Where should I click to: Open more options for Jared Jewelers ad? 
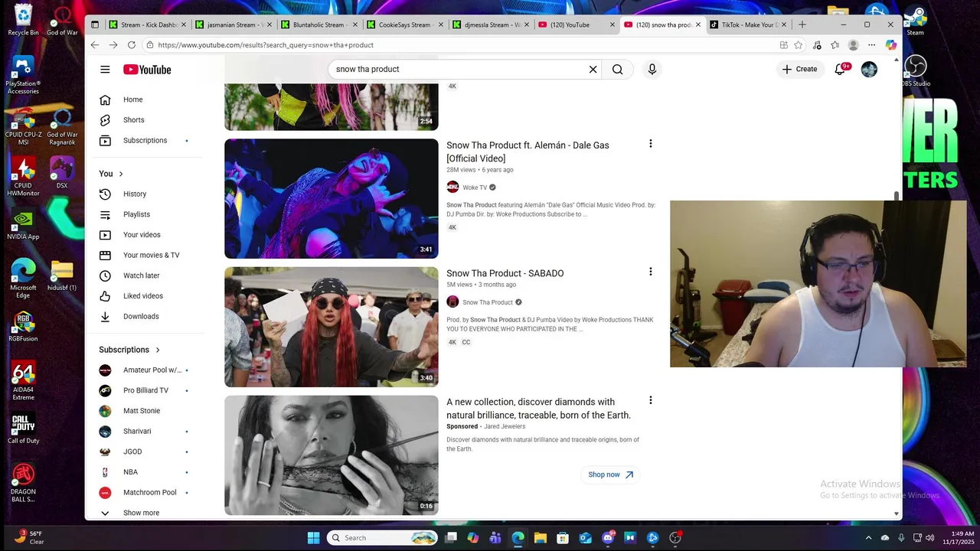tap(651, 400)
